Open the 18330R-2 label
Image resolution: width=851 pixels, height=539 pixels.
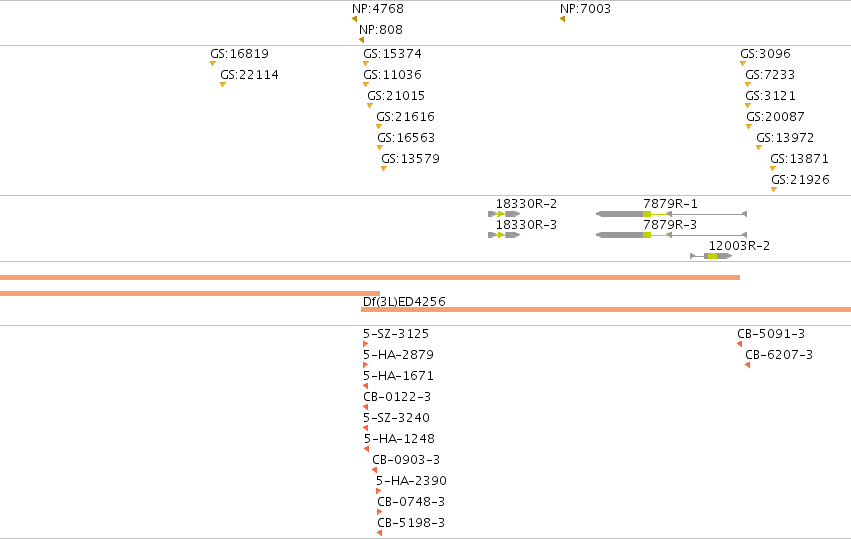pyautogui.click(x=526, y=204)
